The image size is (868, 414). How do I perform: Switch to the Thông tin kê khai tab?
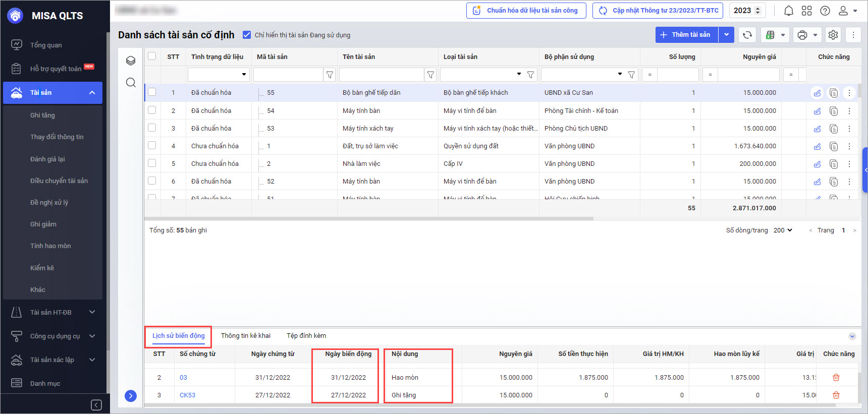click(x=246, y=336)
